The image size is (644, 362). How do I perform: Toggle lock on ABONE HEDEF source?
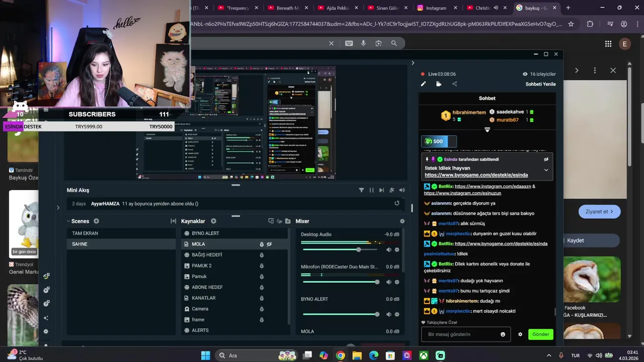[x=262, y=287]
